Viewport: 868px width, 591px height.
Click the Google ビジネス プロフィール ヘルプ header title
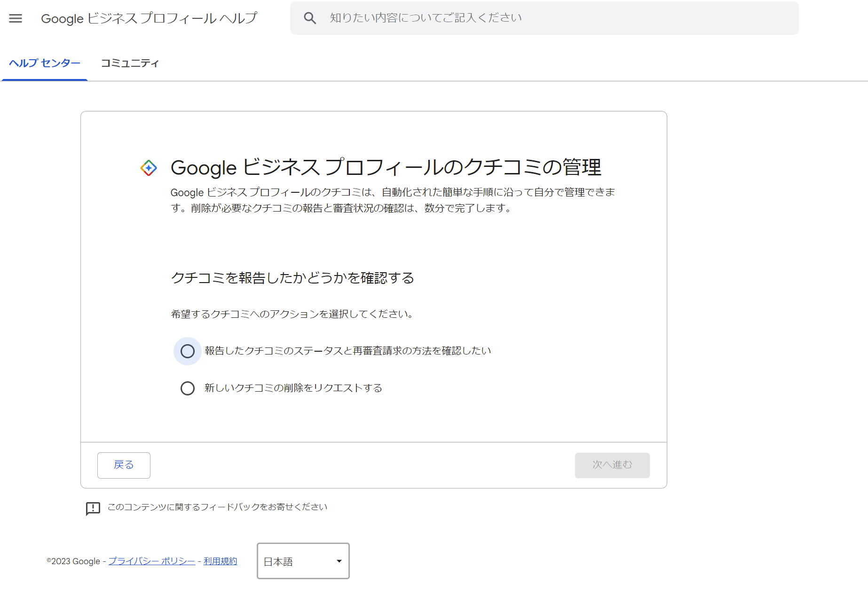pyautogui.click(x=149, y=18)
